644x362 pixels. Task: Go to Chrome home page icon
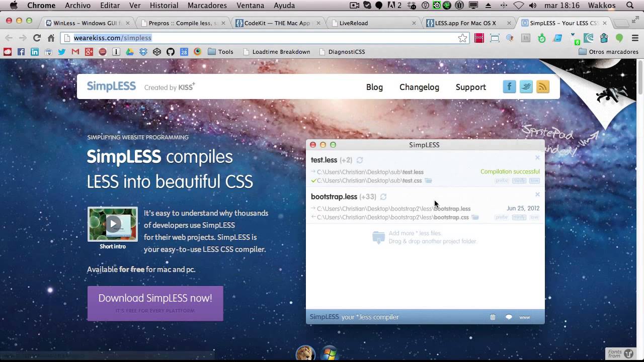pos(51,38)
